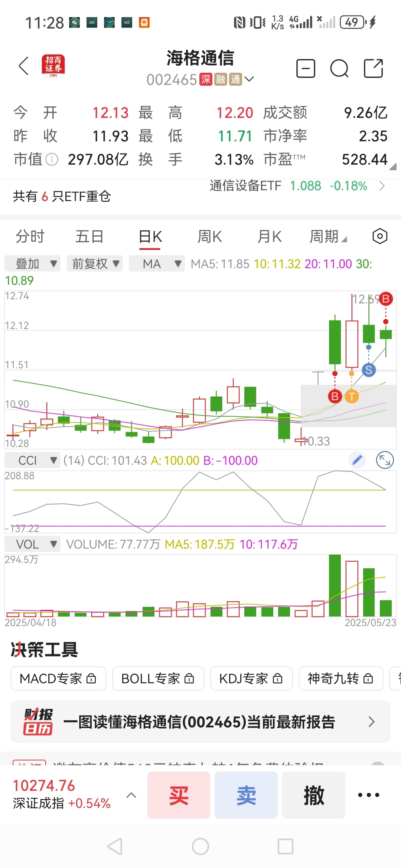This screenshot has height=868, width=401.
Task: Tap 深证成指 10274.76 index ticker
Action: (62, 794)
